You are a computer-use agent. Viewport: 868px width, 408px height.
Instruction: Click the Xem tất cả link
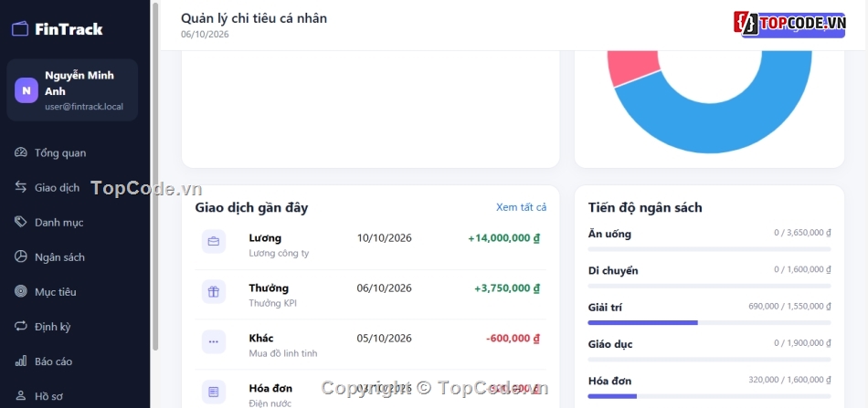pos(521,207)
